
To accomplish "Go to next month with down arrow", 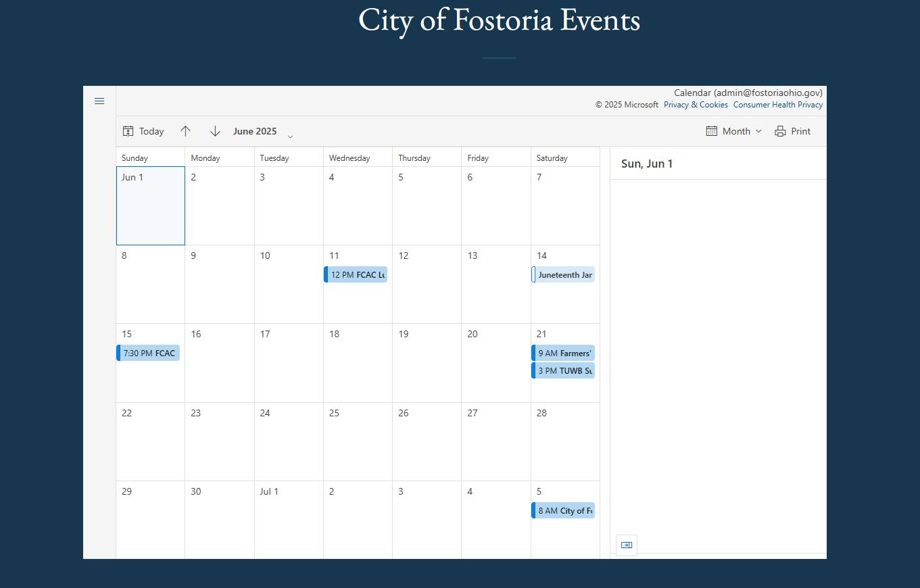I will point(215,131).
